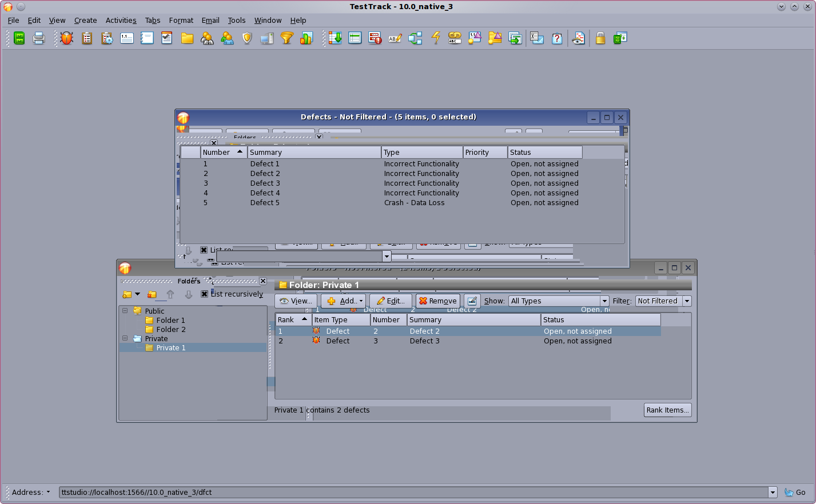
Task: Click the document with eye toolbar icon
Action: (579, 38)
